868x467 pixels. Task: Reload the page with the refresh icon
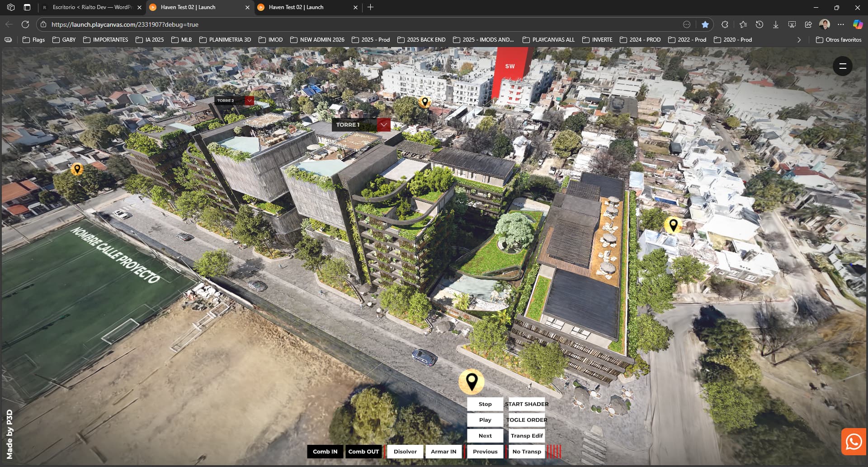click(25, 24)
